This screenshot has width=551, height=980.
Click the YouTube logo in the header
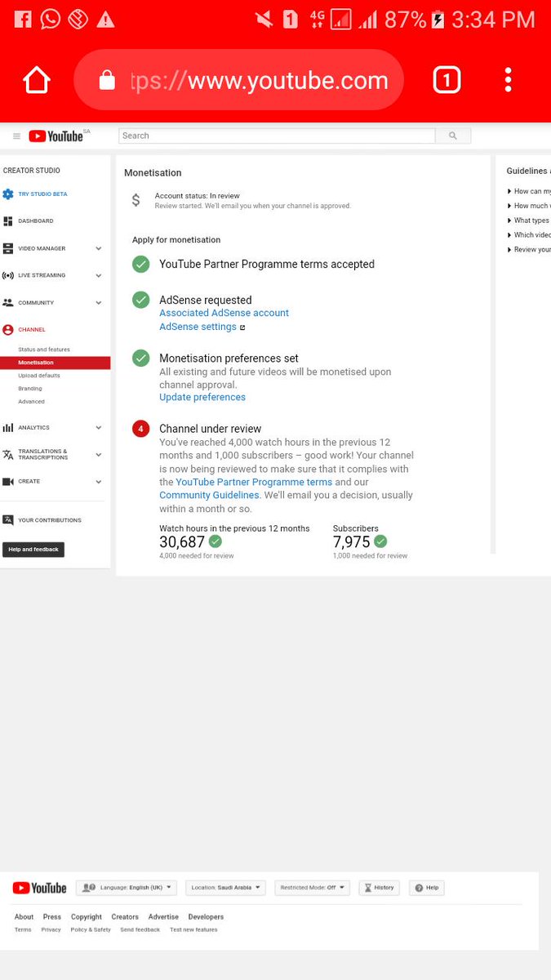tap(56, 136)
